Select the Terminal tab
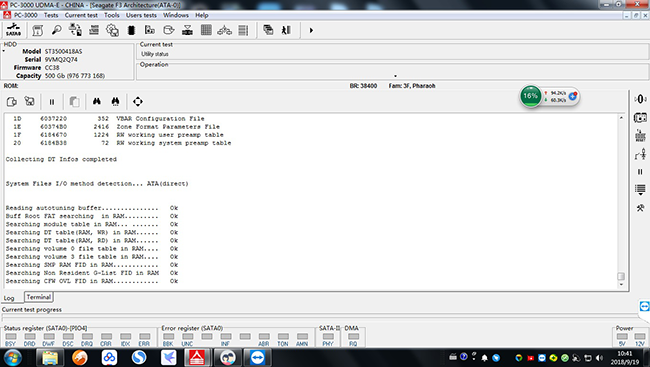This screenshot has height=367, width=650. (x=39, y=297)
